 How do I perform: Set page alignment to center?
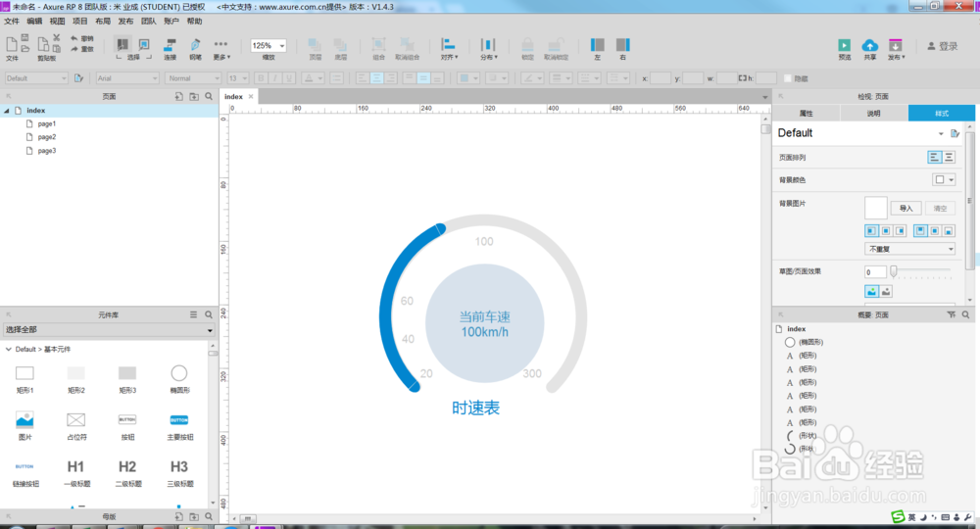pyautogui.click(x=949, y=158)
